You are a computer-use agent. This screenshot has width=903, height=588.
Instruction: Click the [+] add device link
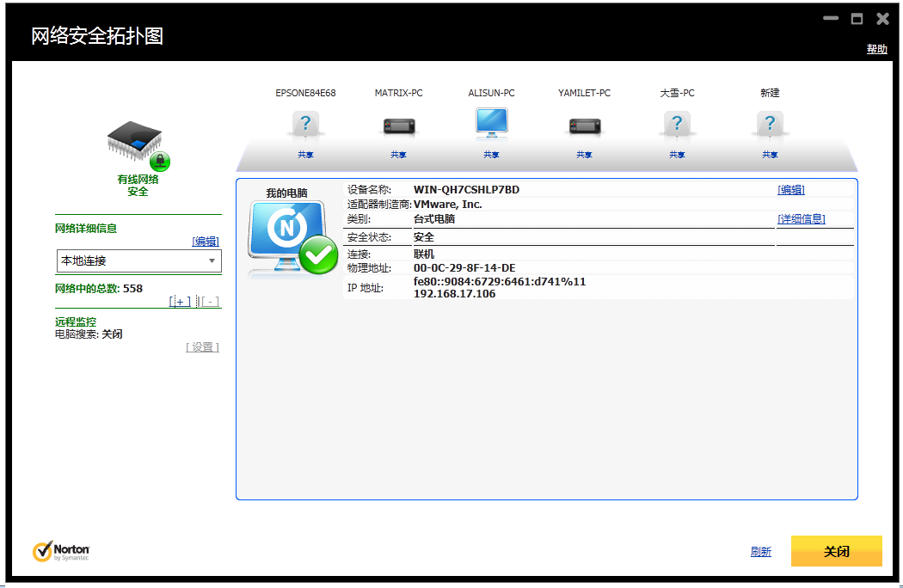pos(180,301)
